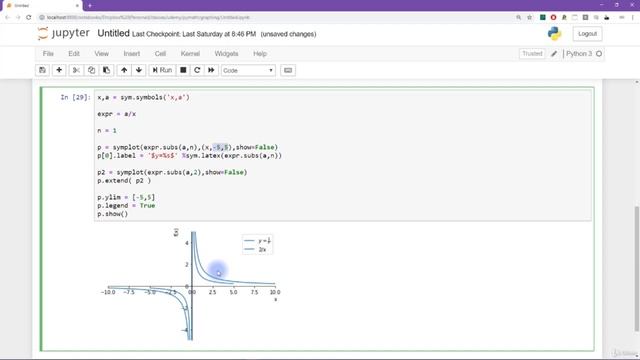Click the Python 3 kernel name
The image size is (640, 360).
[579, 53]
